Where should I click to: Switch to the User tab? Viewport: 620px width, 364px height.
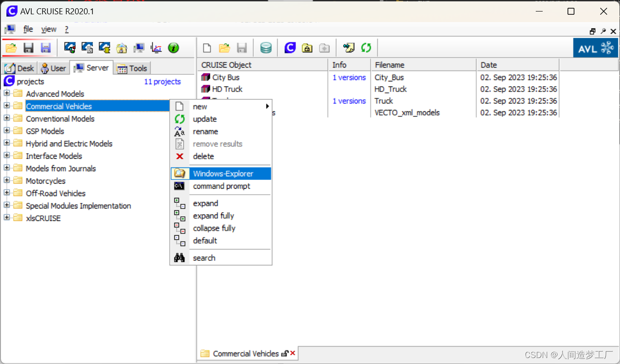point(53,69)
